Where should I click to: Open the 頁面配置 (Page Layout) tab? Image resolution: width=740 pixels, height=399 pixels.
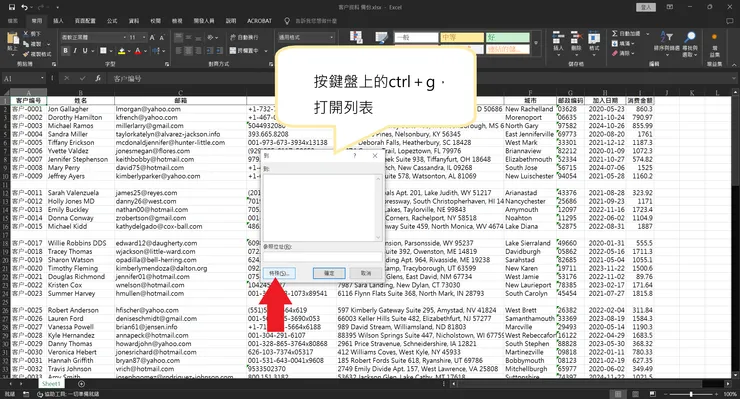tap(85, 21)
